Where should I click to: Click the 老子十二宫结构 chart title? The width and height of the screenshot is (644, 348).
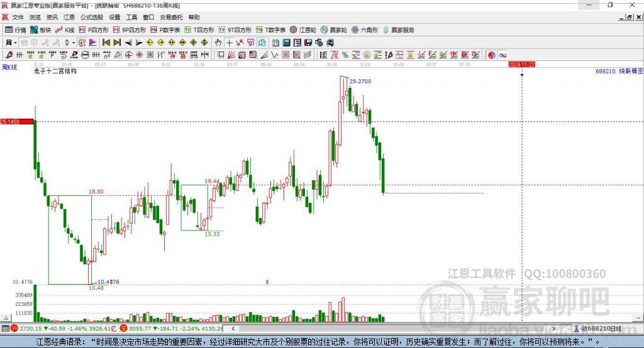[55, 71]
